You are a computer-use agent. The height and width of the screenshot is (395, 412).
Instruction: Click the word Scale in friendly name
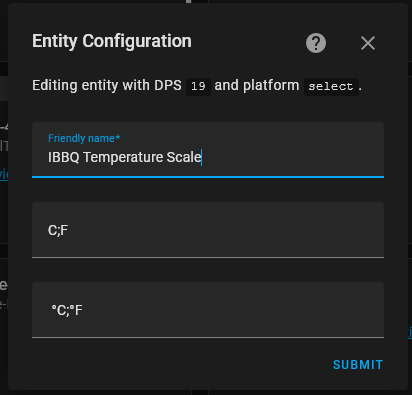click(x=184, y=157)
